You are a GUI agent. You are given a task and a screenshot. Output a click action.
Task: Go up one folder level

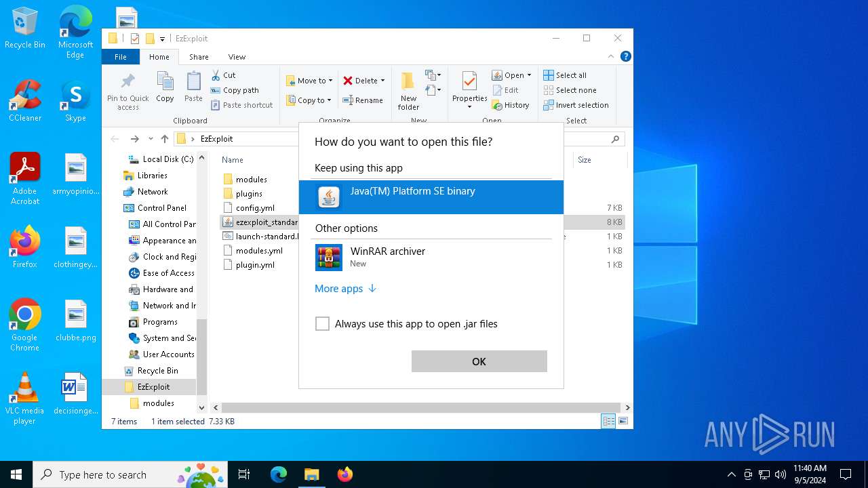(165, 139)
